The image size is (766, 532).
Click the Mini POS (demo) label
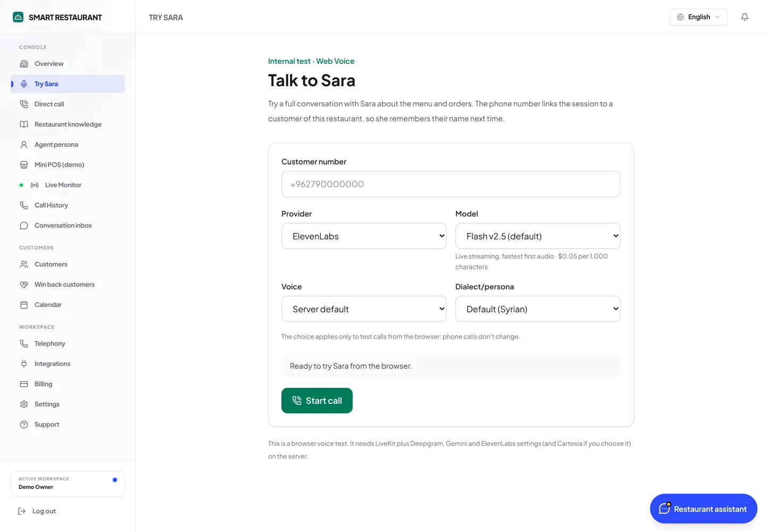[x=60, y=165]
